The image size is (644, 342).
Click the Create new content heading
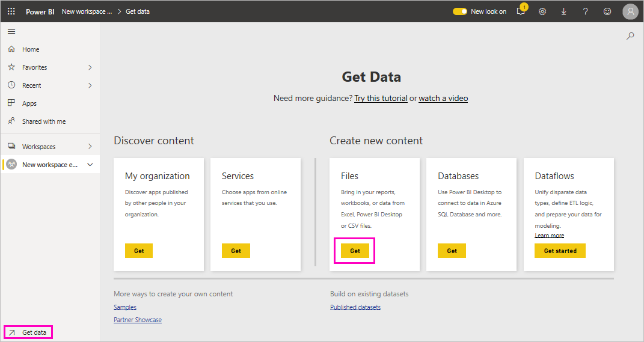point(376,141)
